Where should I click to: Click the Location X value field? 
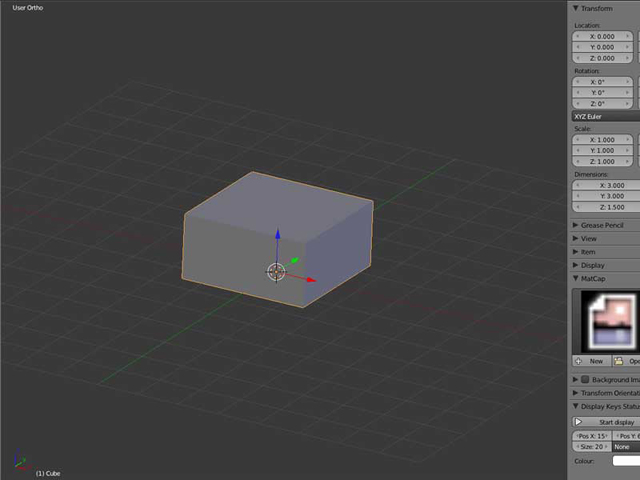[x=604, y=36]
